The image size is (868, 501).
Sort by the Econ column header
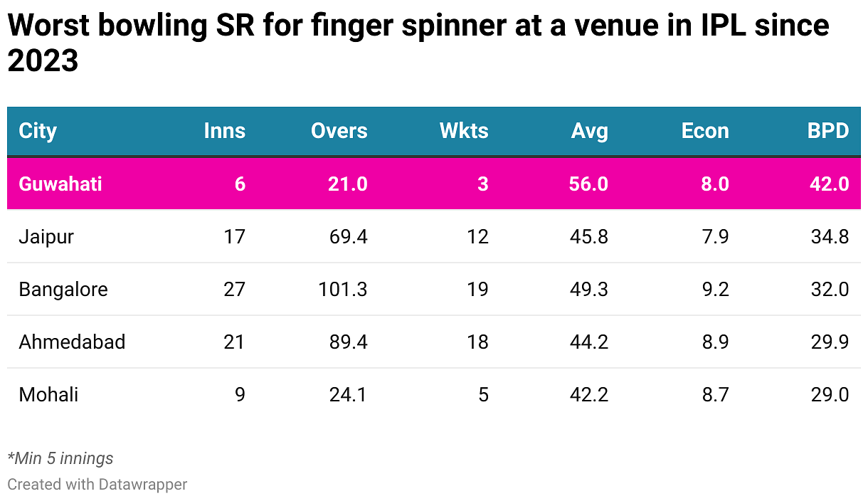(705, 131)
